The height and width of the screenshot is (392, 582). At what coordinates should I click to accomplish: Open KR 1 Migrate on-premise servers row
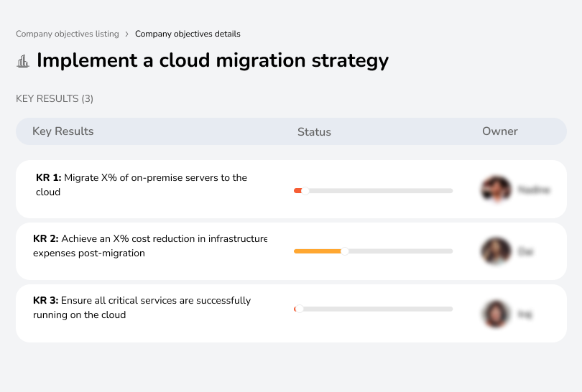pos(291,189)
